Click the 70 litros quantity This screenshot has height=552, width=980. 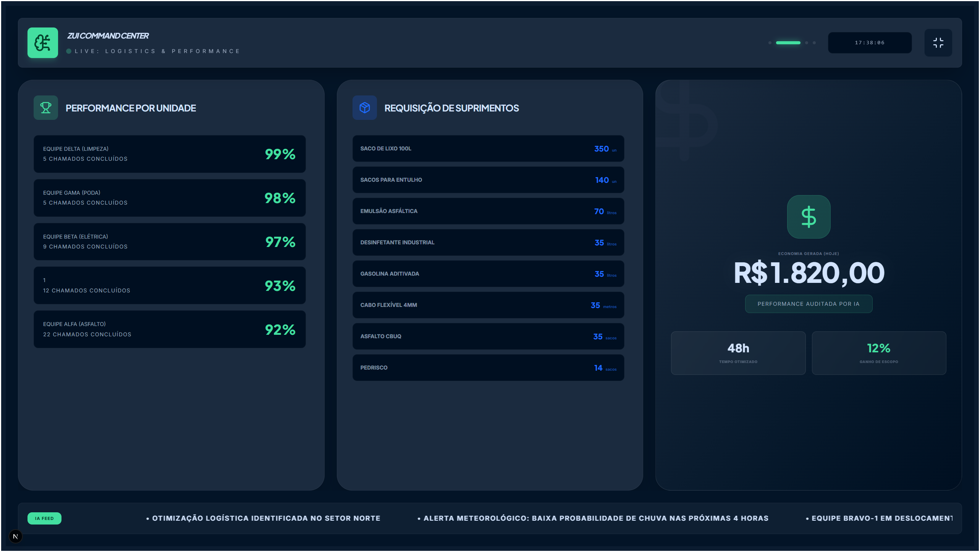coord(605,211)
